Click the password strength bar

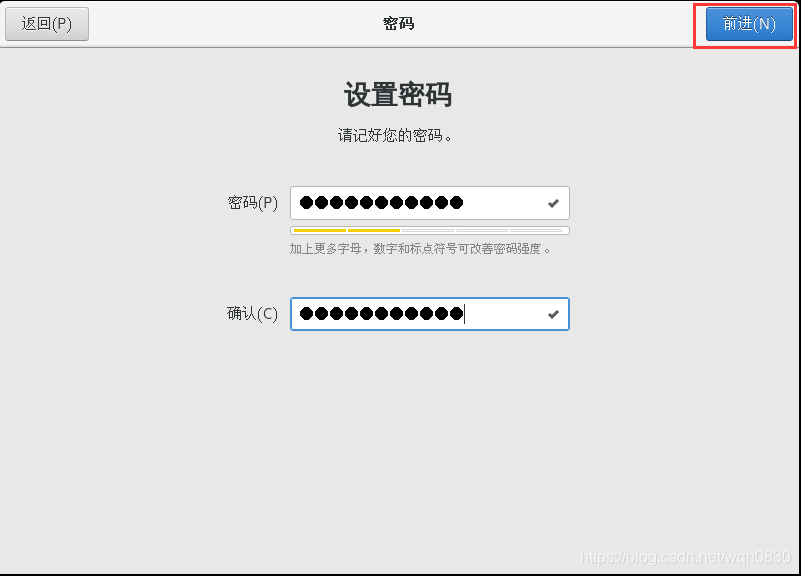(430, 231)
